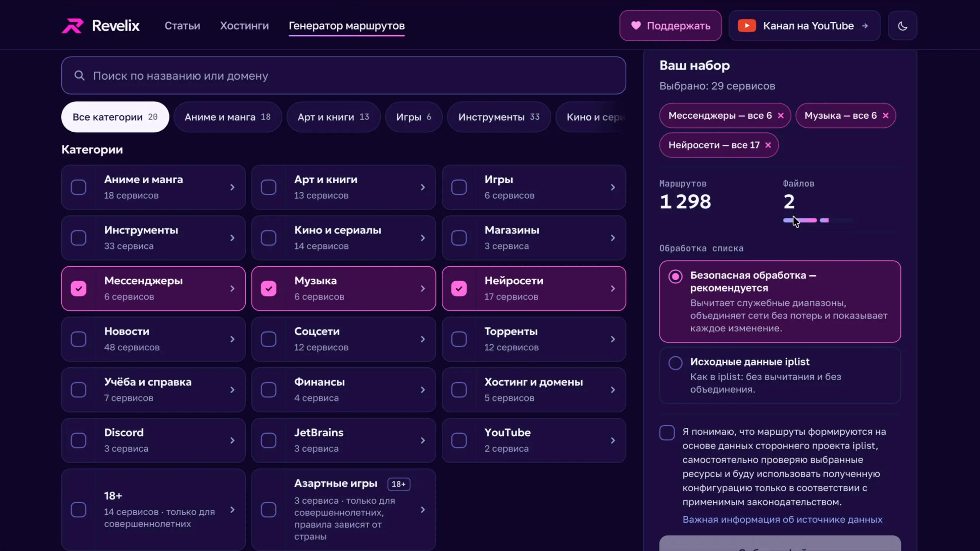Uncheck the Музыка category checkbox
The width and height of the screenshot is (980, 551).
coord(268,289)
